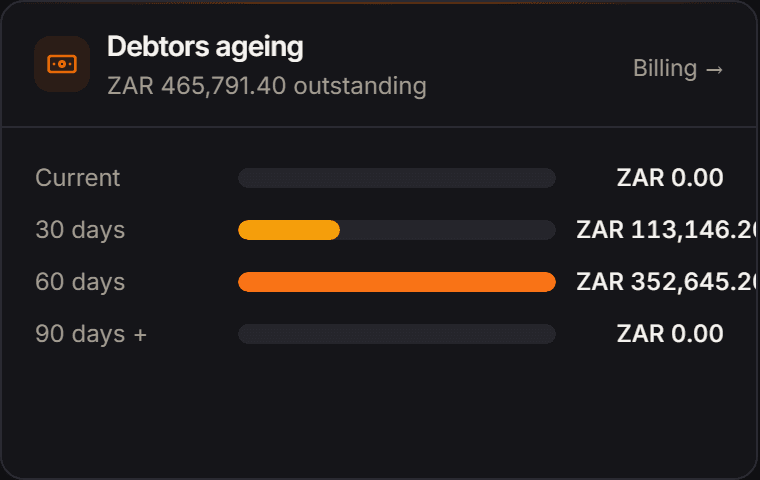Open the Billing link
760x480 pixels.
[678, 68]
